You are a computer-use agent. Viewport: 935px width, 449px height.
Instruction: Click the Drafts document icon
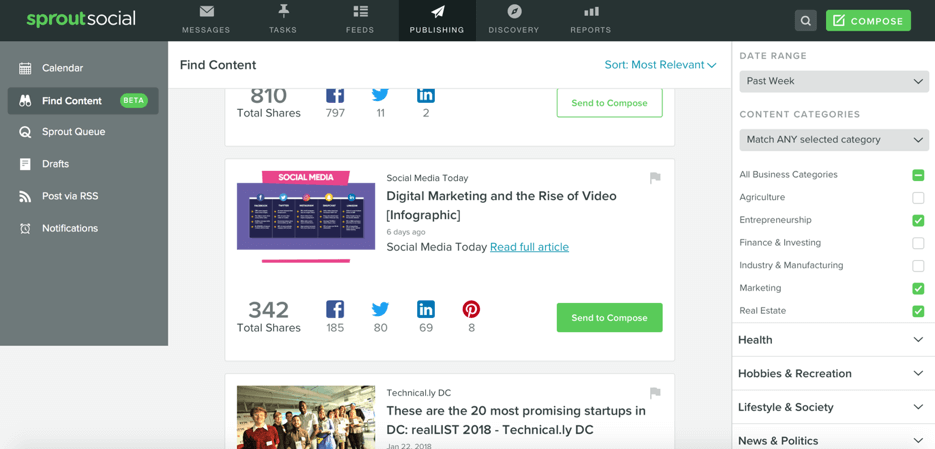point(25,164)
